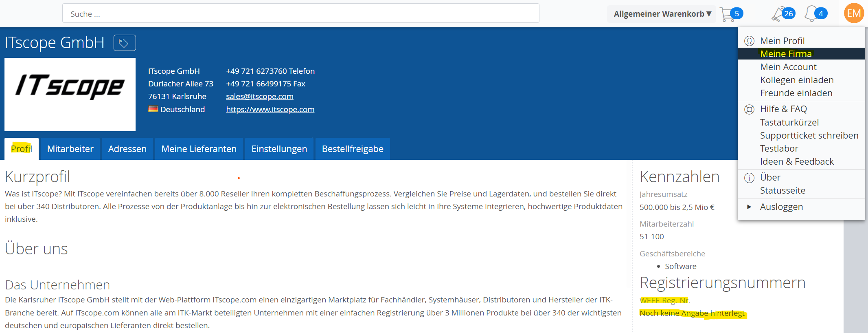
Task: Click the lifebuoy icon beside Hilfe & FAQ
Action: point(749,109)
